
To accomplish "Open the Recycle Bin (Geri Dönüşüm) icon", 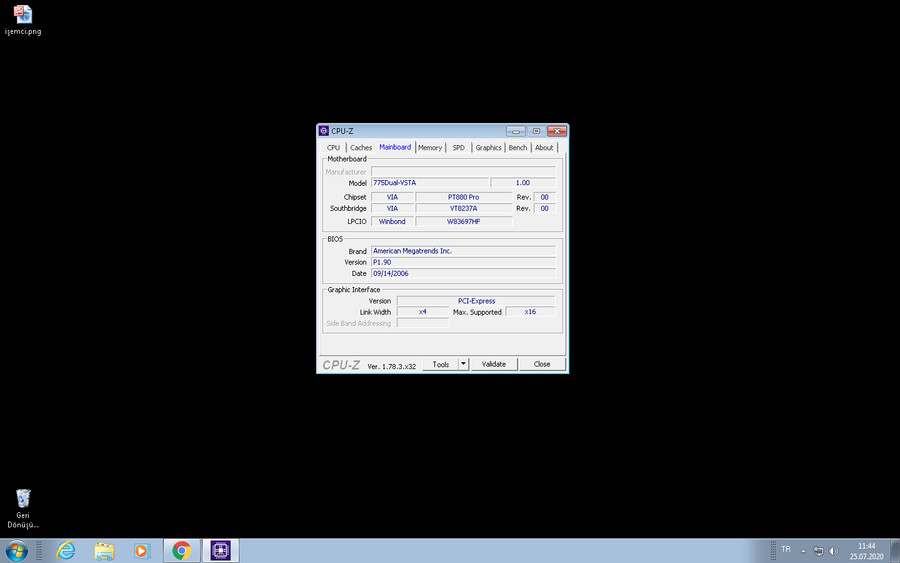I will [23, 508].
